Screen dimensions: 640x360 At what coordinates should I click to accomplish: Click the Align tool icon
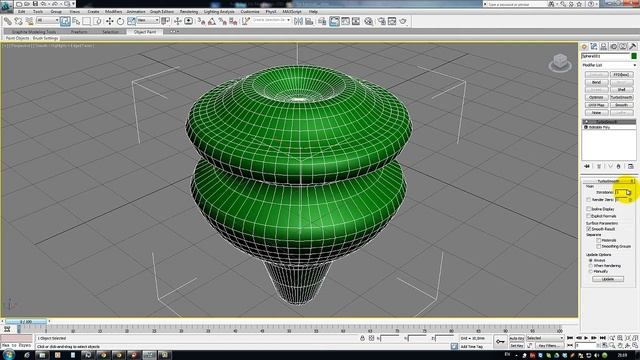(309, 21)
